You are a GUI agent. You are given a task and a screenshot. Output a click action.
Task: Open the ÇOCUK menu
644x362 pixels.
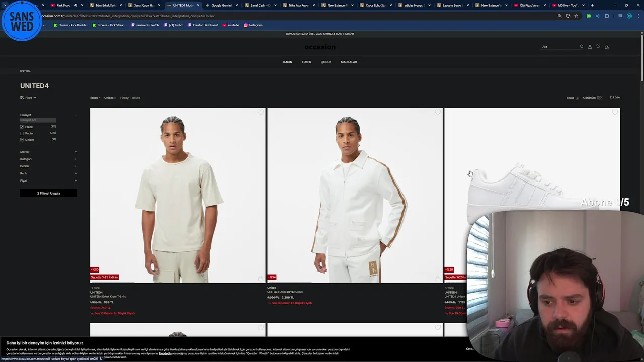326,62
